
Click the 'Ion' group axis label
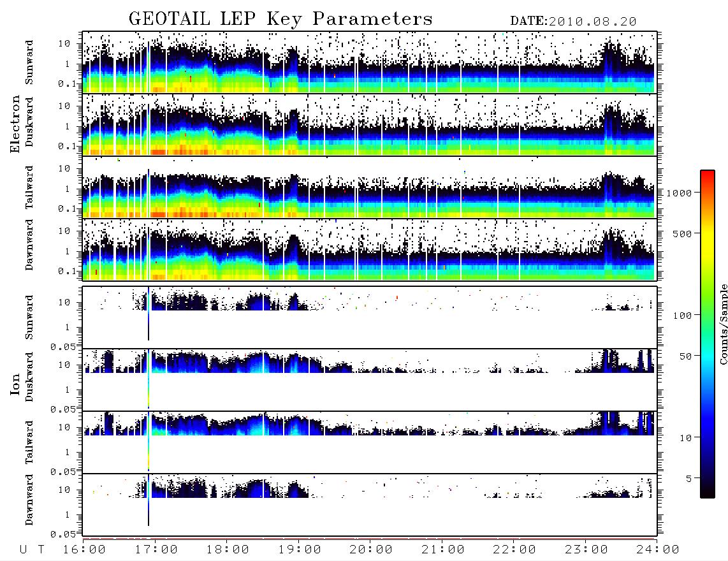15,384
